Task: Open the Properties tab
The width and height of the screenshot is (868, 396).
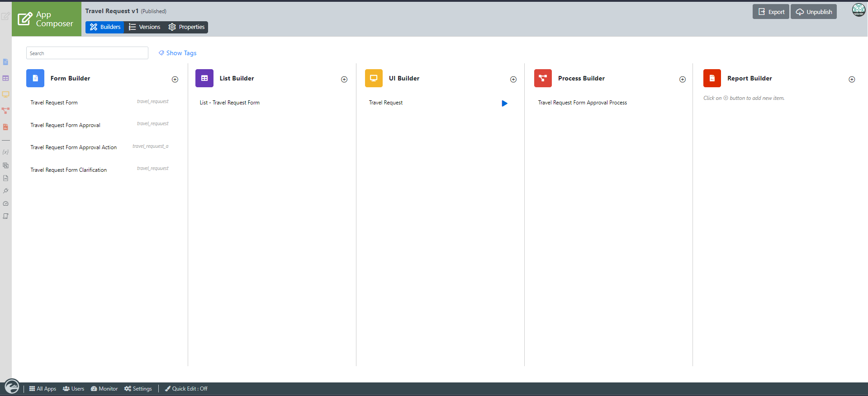Action: point(186,27)
